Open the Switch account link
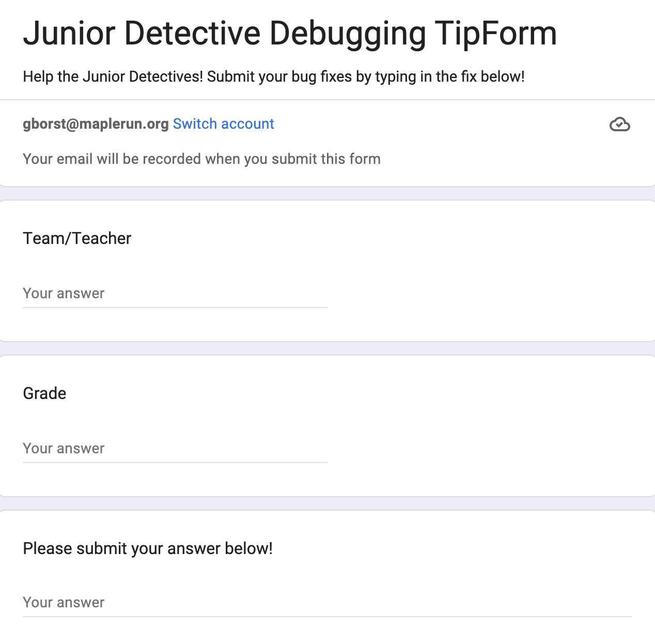Viewport: 655px width, 644px height. (x=223, y=124)
